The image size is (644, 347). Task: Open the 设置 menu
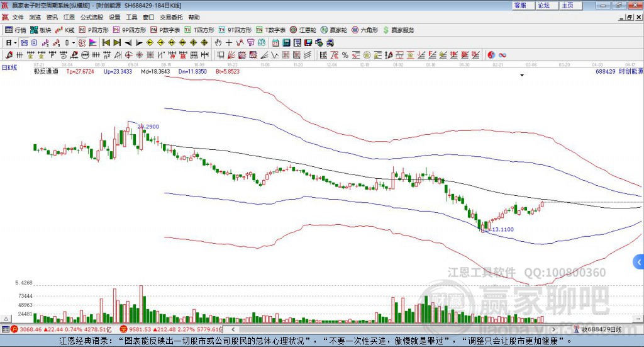click(114, 17)
